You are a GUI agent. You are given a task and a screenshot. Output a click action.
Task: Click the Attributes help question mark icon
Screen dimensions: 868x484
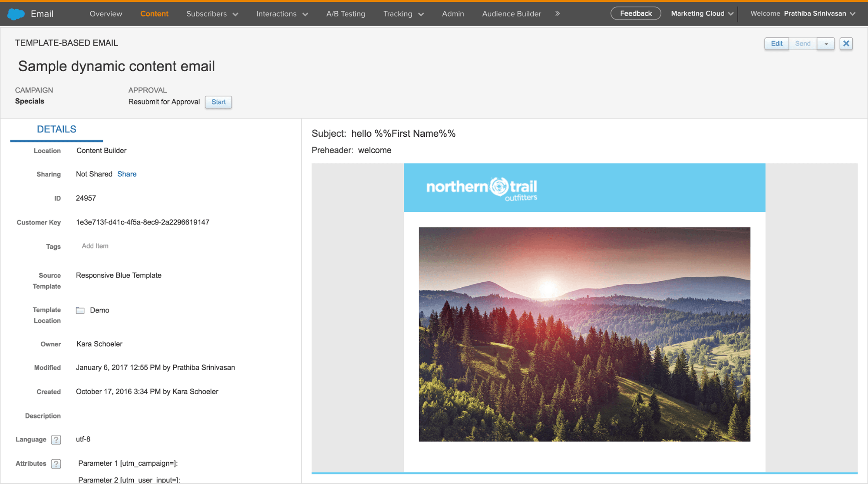click(56, 464)
